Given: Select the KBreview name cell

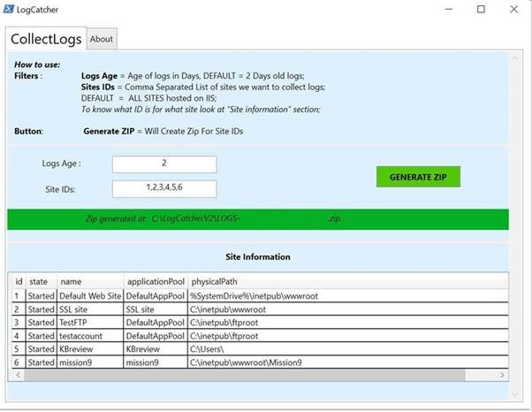Looking at the screenshot, I should pos(90,349).
